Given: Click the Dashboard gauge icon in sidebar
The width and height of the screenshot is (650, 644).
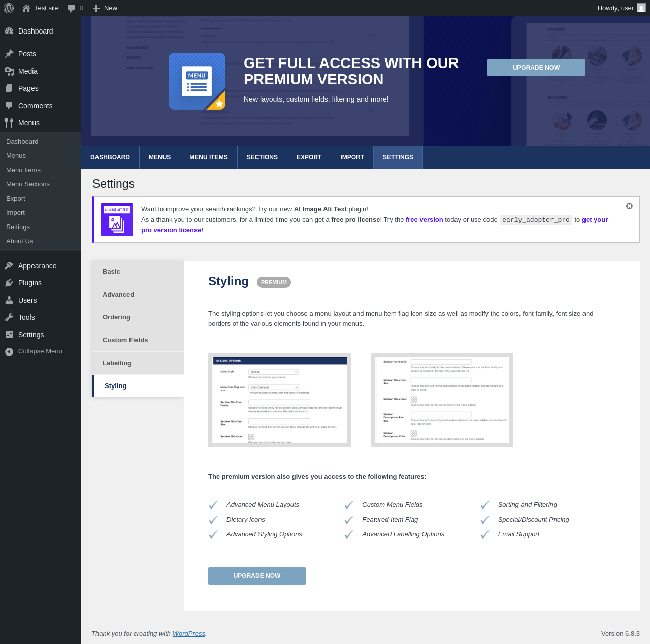Looking at the screenshot, I should click(x=9, y=31).
